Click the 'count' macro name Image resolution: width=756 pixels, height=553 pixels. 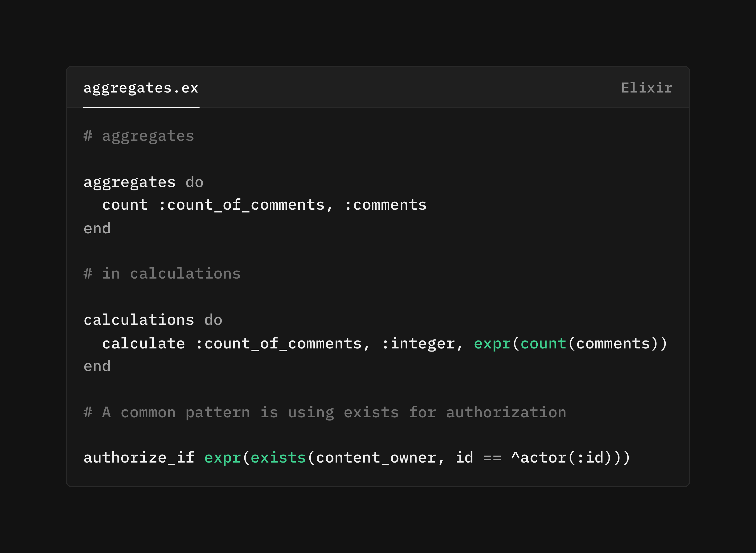pyautogui.click(x=125, y=205)
